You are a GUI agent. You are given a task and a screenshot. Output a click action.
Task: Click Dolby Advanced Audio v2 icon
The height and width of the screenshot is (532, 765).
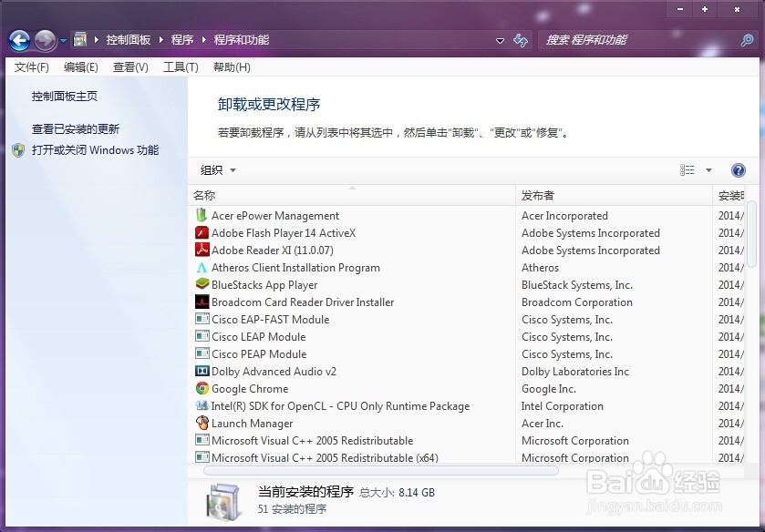[202, 371]
